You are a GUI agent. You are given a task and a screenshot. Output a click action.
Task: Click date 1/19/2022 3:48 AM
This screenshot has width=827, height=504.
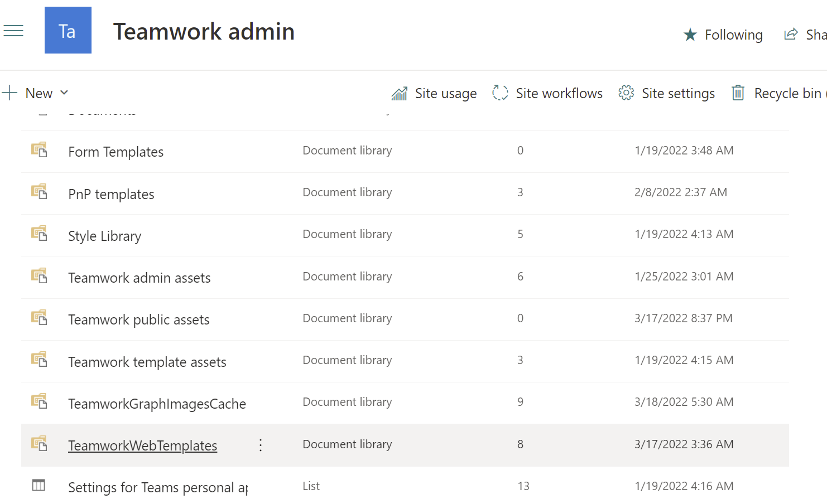pyautogui.click(x=684, y=151)
